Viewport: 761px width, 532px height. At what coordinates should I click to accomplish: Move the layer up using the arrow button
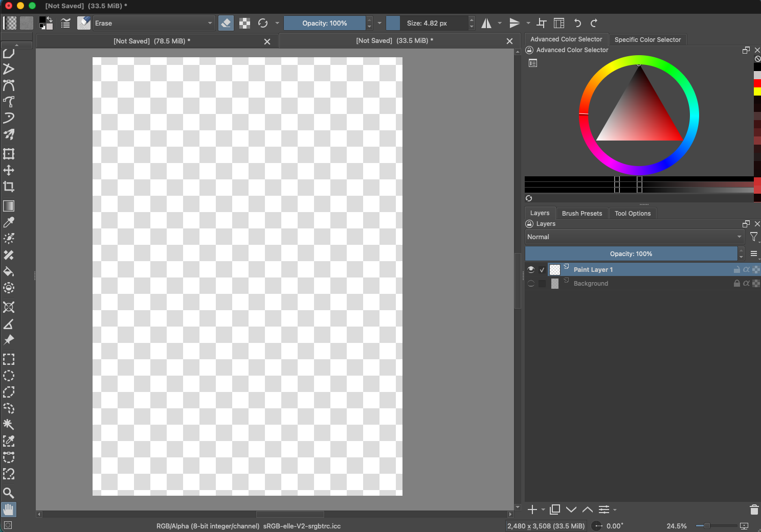pos(588,510)
